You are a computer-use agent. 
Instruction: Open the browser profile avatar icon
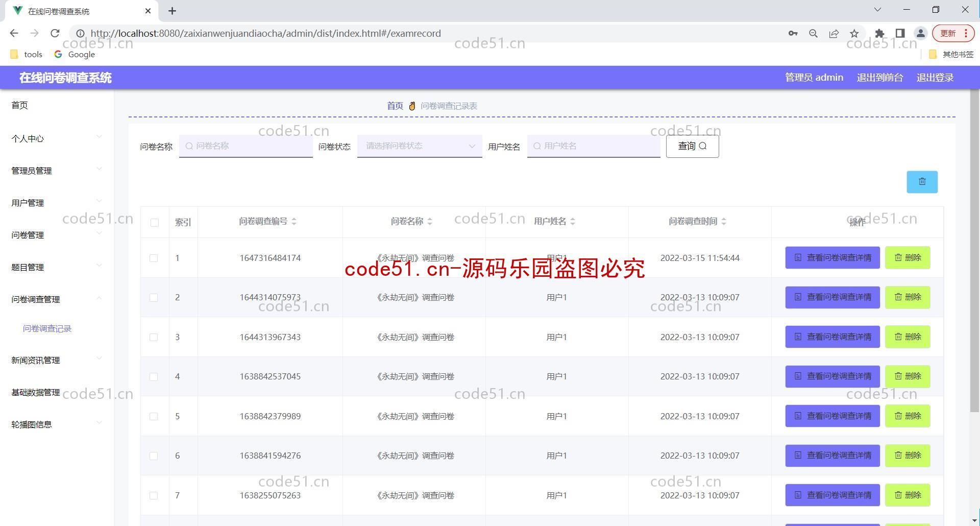921,33
